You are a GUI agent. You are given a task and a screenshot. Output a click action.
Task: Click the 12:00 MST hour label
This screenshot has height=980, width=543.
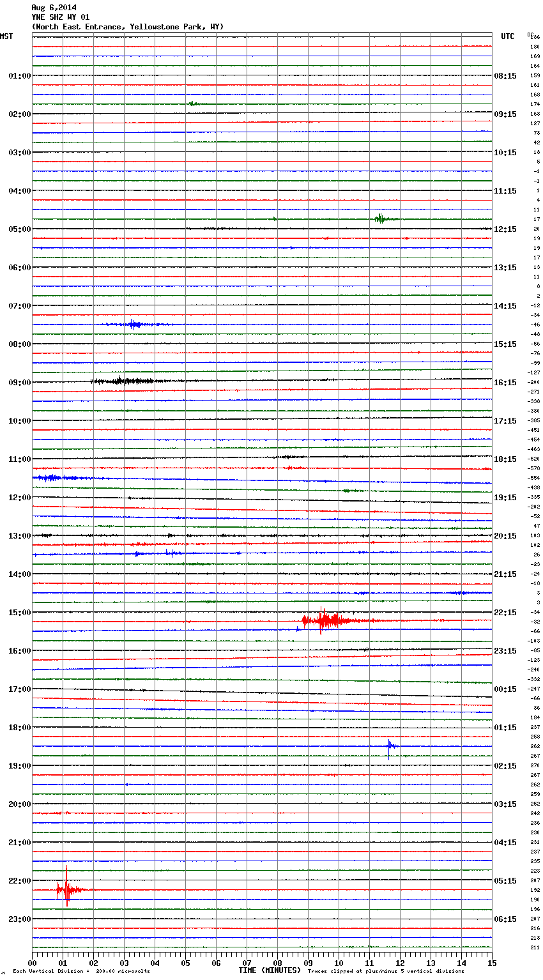click(19, 498)
